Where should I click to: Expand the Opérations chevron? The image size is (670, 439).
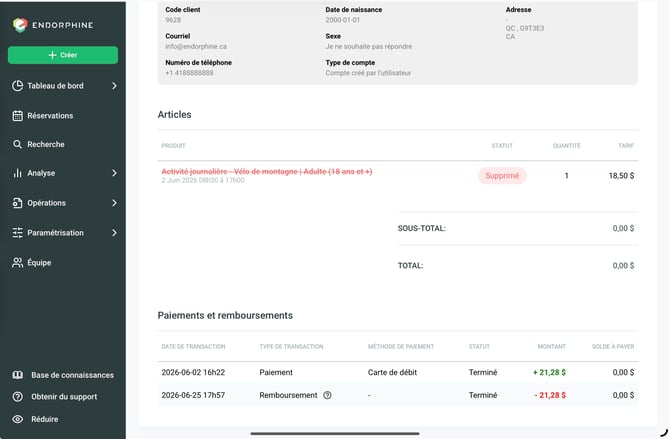point(114,203)
